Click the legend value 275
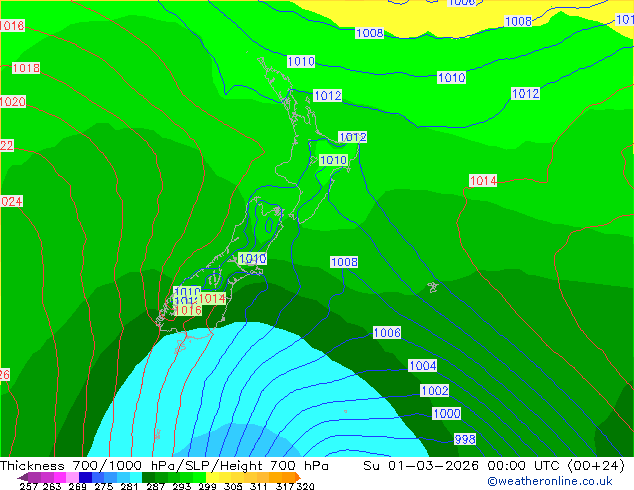The image size is (634, 490). (104, 486)
